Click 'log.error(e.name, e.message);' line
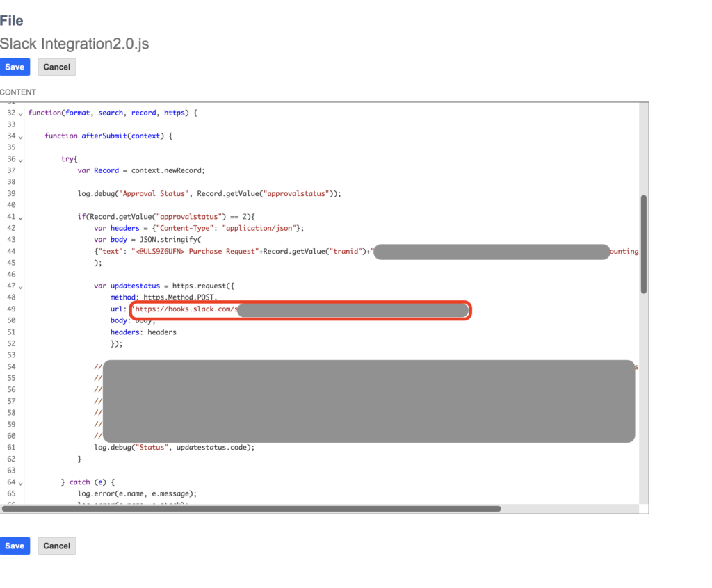712x588 pixels. point(137,493)
